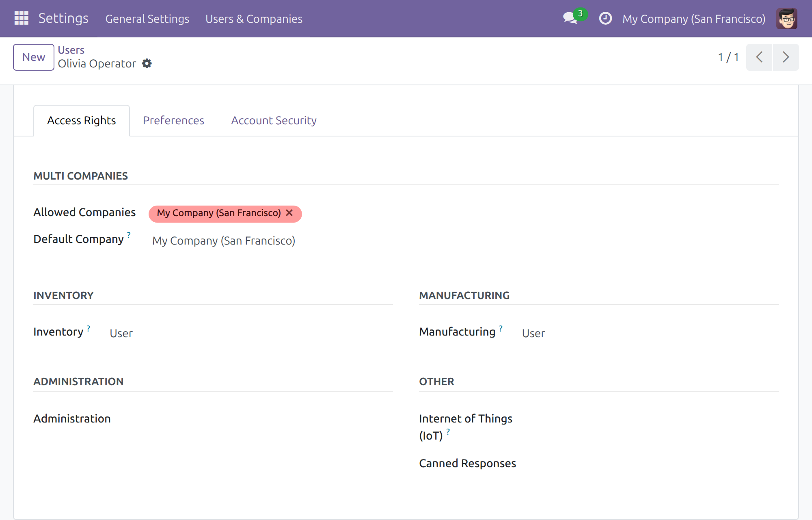
Task: Click the Administration field label
Action: tap(72, 419)
